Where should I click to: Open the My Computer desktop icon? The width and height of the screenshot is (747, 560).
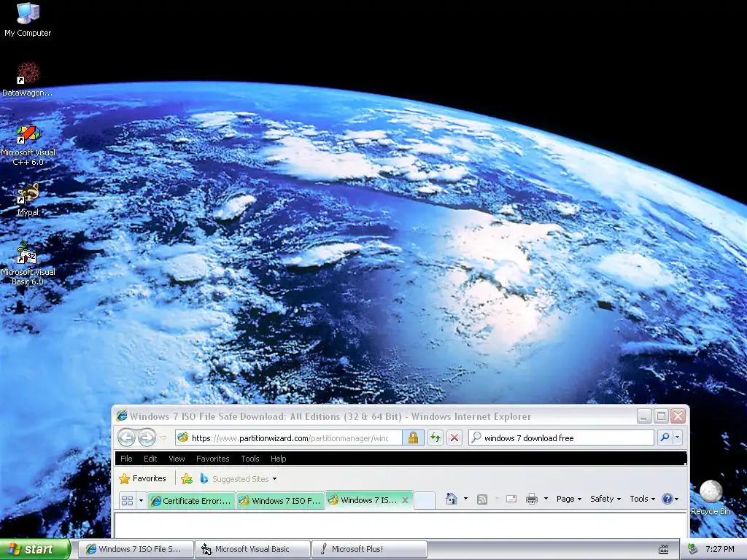tap(28, 20)
